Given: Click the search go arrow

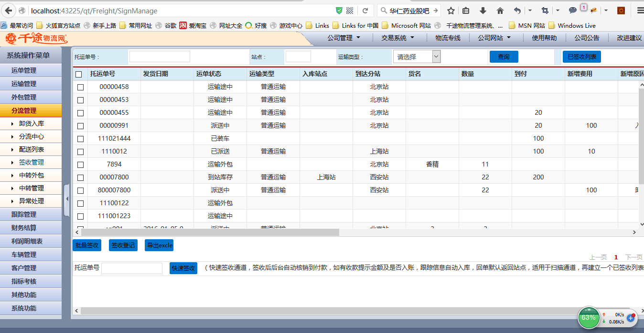Looking at the screenshot, I should coord(435,11).
